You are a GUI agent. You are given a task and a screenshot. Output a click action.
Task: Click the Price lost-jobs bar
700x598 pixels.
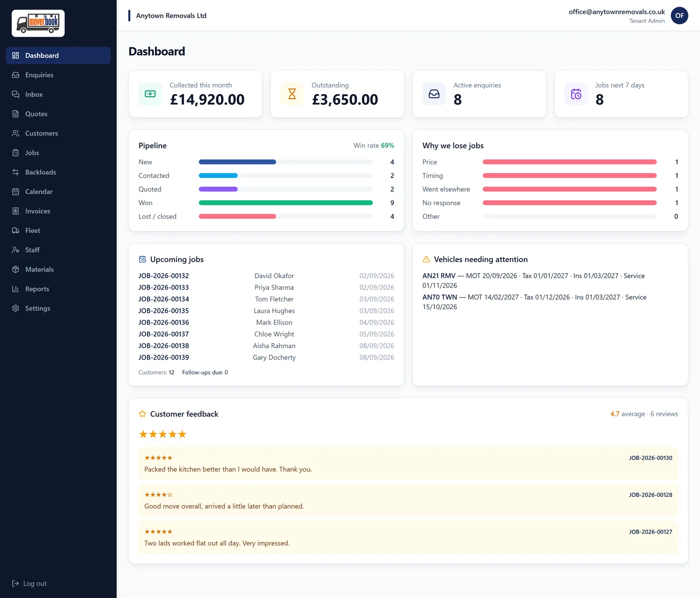[570, 162]
